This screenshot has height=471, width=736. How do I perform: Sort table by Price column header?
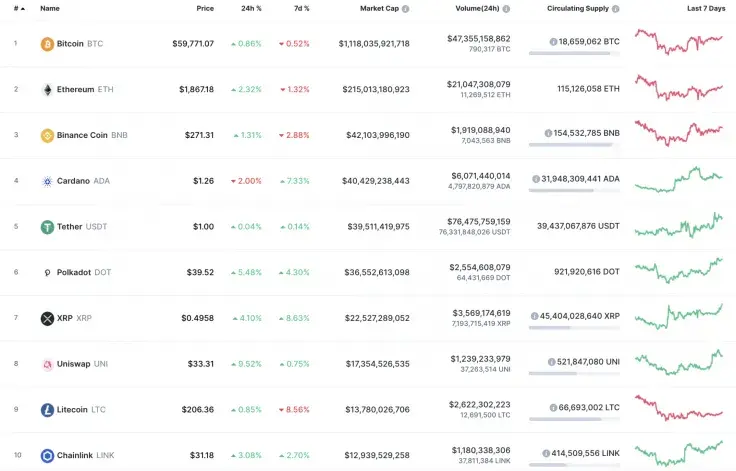(x=204, y=8)
